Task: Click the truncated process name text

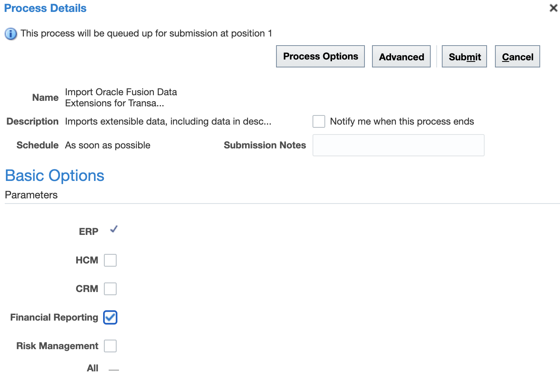Action: tap(121, 98)
